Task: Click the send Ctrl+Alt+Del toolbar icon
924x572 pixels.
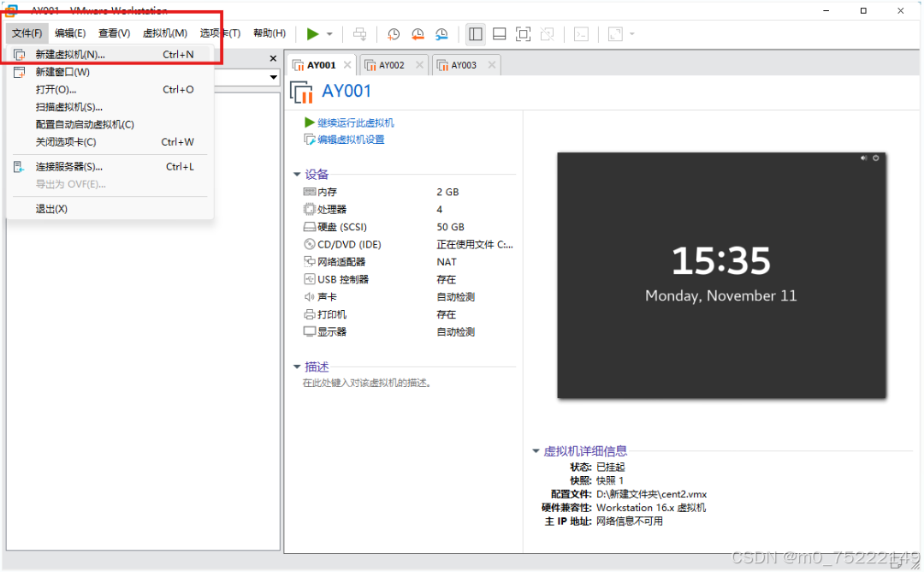Action: pos(359,34)
